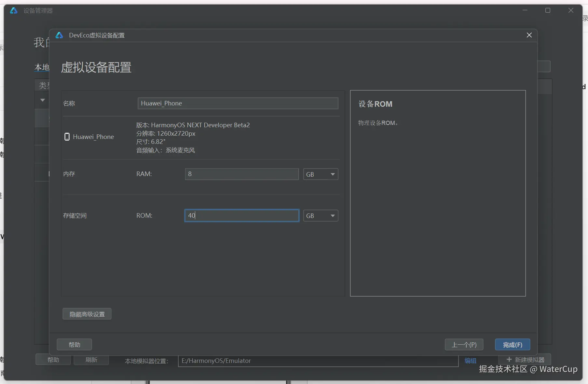Click the DevEco logo icon in dialog title
This screenshot has width=588, height=384.
(59, 35)
